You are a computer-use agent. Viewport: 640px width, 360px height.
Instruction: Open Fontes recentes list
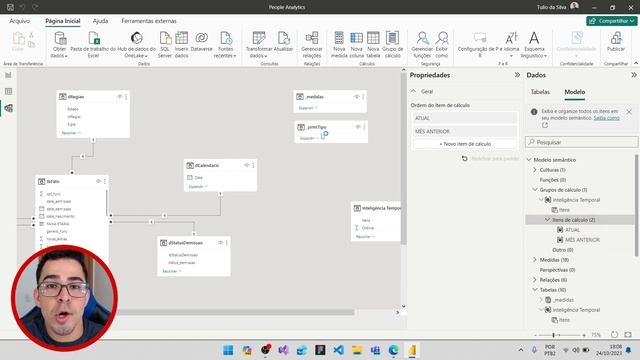click(x=225, y=44)
